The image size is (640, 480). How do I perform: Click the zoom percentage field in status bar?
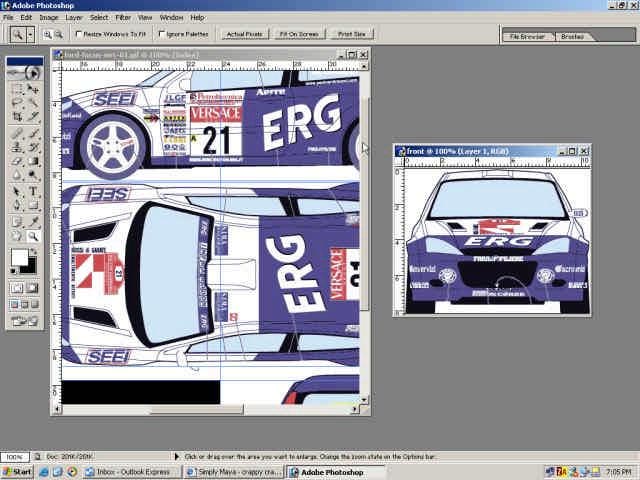(14, 456)
